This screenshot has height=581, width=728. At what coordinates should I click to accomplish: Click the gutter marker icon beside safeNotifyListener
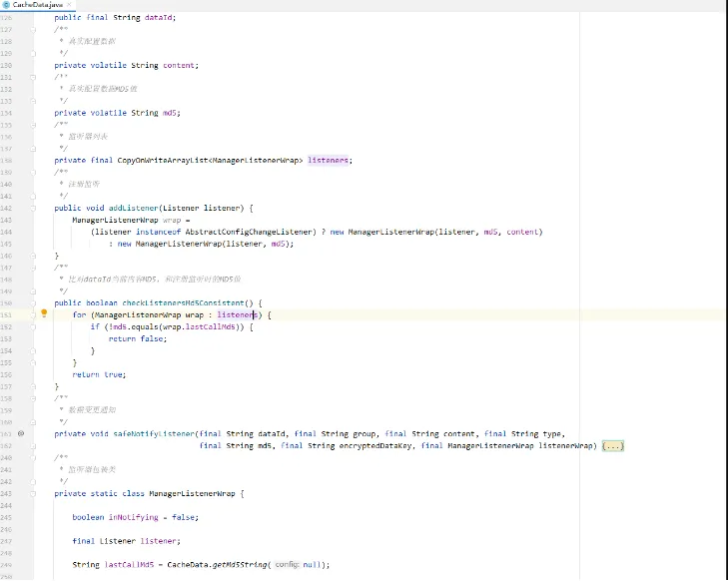[21, 434]
